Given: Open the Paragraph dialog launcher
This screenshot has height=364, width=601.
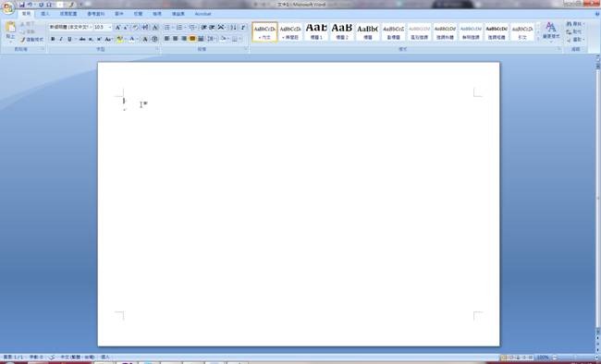Looking at the screenshot, I should pos(246,50).
